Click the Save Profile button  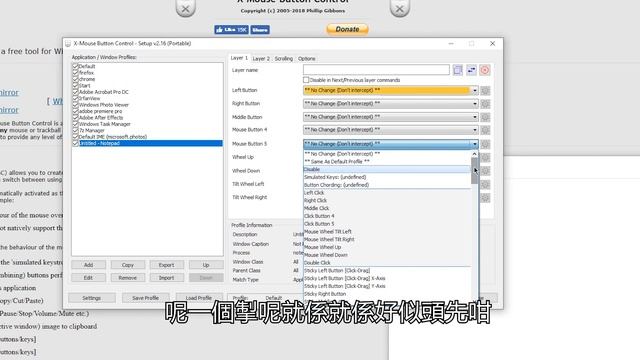(145, 298)
